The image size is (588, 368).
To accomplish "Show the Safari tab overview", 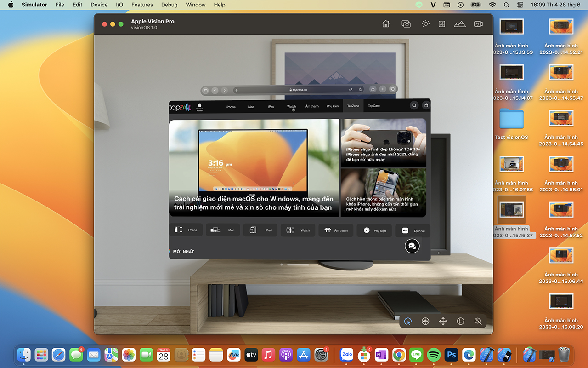I will [393, 89].
